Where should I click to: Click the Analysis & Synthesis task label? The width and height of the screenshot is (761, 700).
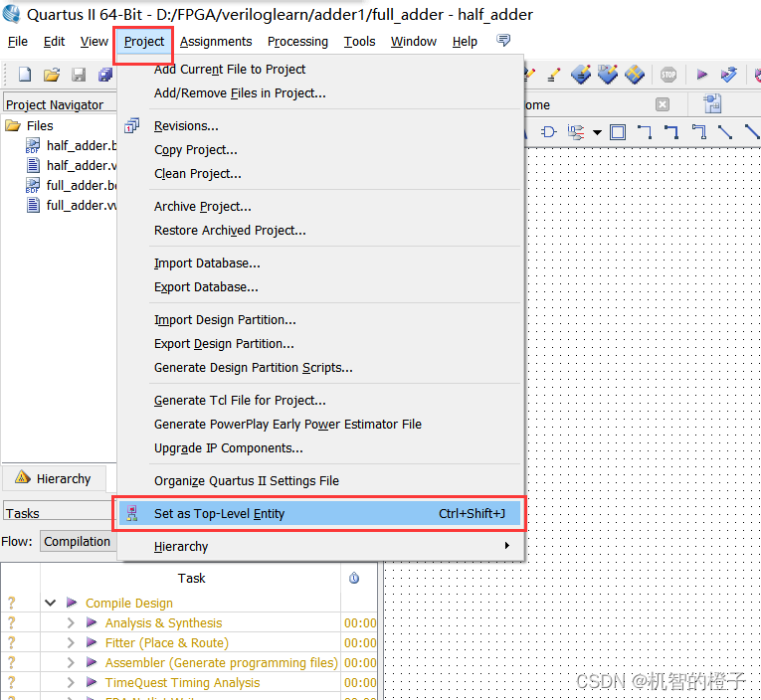(163, 622)
